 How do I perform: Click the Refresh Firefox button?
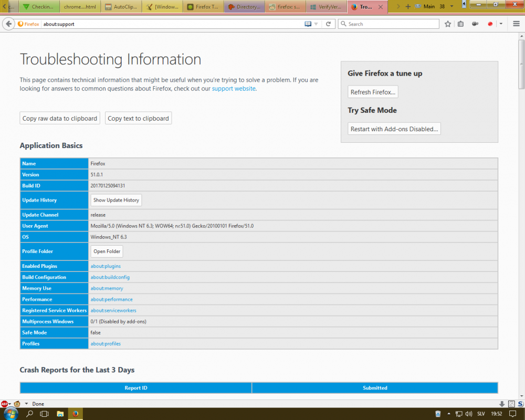[x=373, y=92]
